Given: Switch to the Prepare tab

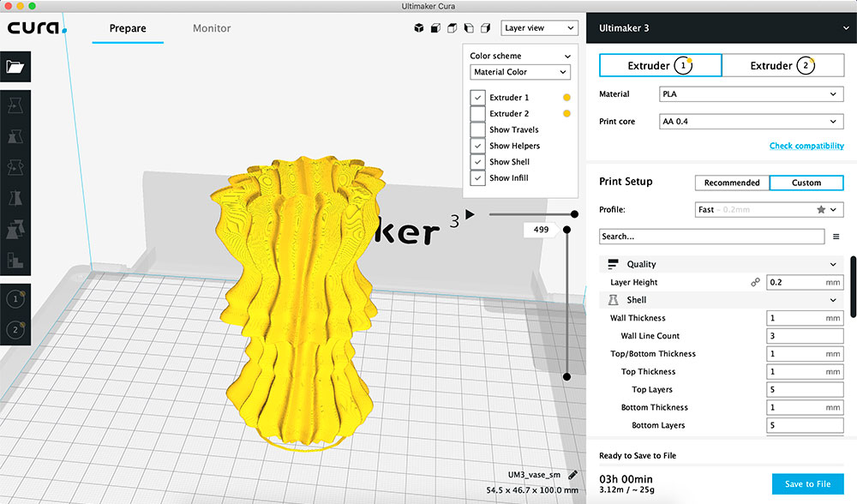Looking at the screenshot, I should pyautogui.click(x=128, y=28).
